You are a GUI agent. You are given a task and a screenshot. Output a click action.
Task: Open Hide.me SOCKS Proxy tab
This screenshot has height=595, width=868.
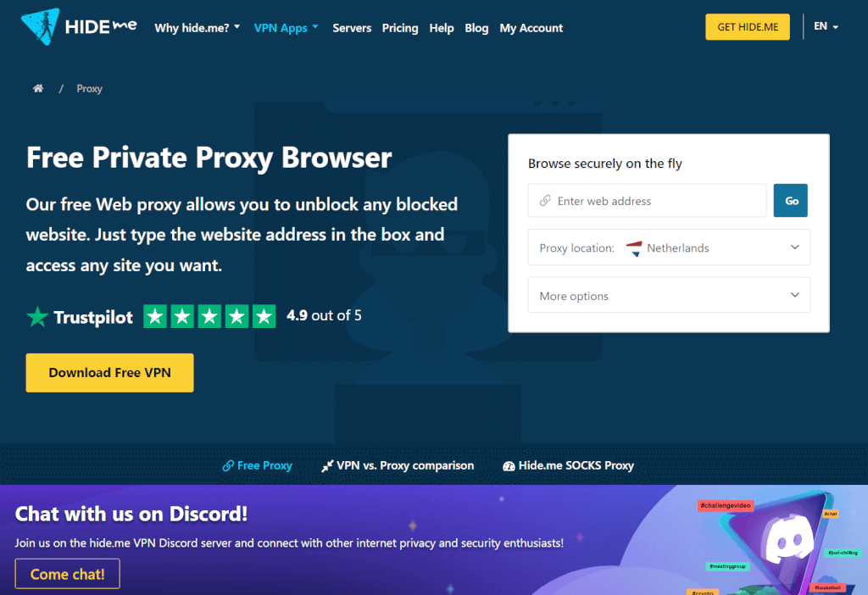[x=568, y=465]
